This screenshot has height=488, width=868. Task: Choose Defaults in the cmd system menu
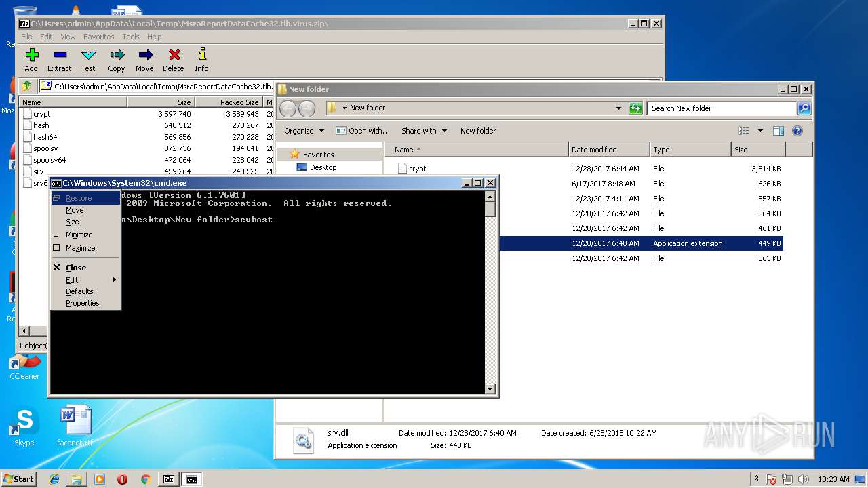tap(85, 291)
